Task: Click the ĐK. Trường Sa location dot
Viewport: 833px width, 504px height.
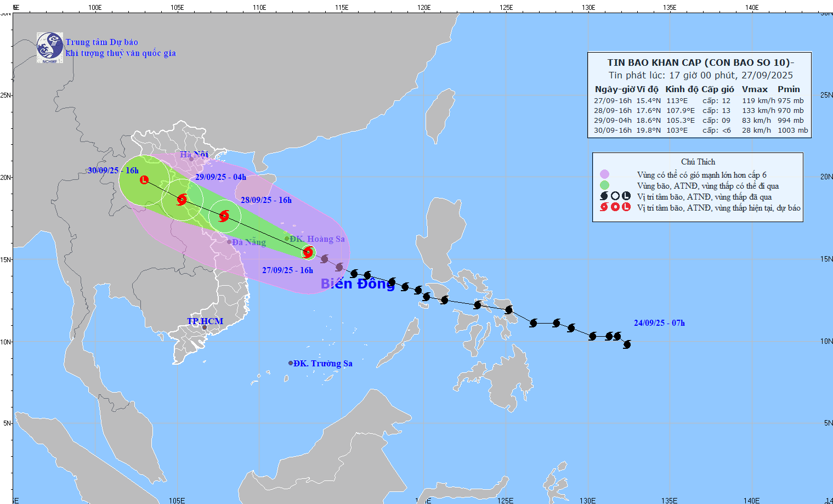Action: click(x=291, y=363)
